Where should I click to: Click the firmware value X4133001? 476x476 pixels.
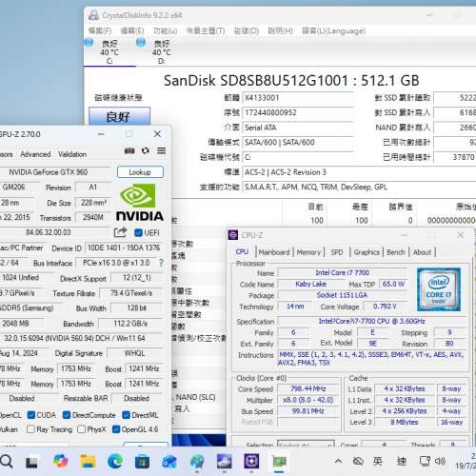pos(298,97)
